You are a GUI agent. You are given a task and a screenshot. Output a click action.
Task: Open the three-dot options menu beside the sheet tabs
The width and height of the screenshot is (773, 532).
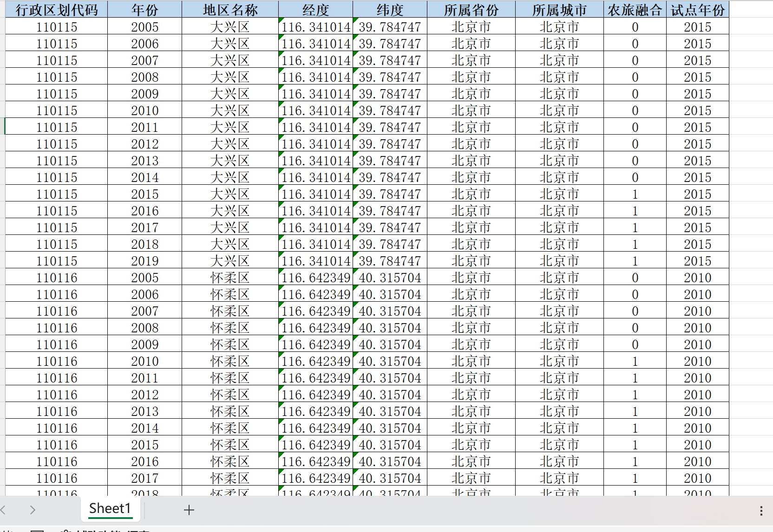point(761,511)
